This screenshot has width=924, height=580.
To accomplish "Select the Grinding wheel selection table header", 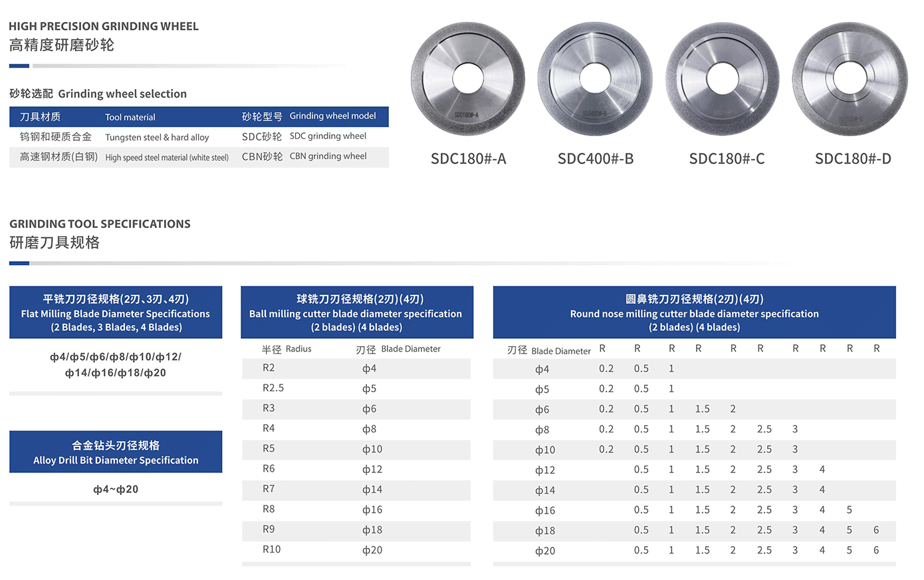I will (198, 116).
